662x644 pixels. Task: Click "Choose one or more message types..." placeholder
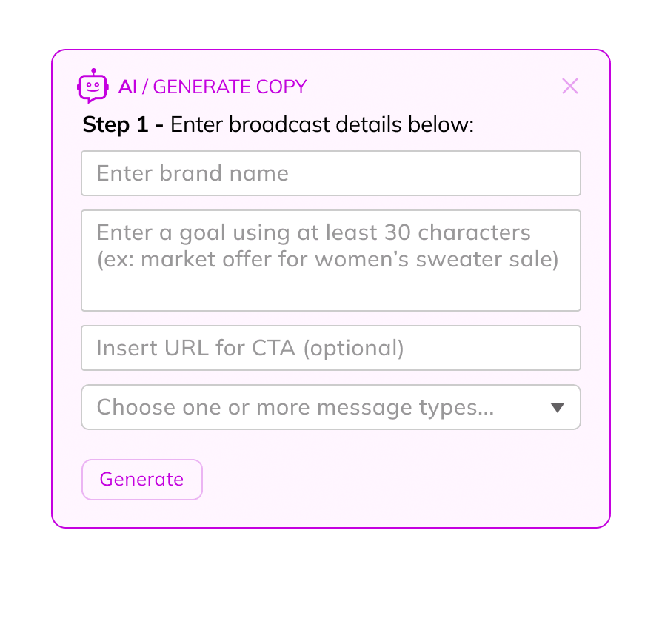click(x=295, y=407)
